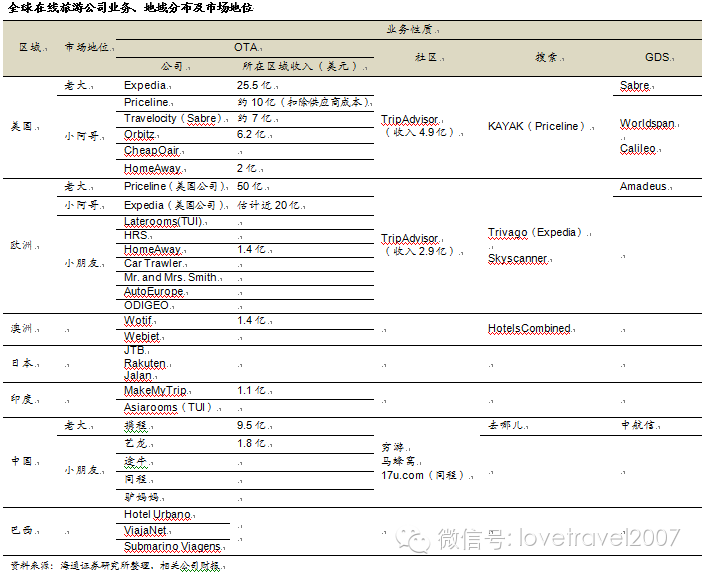The image size is (703, 575).
Task: Click Trivago (Expedia) search entry
Action: pyautogui.click(x=535, y=233)
